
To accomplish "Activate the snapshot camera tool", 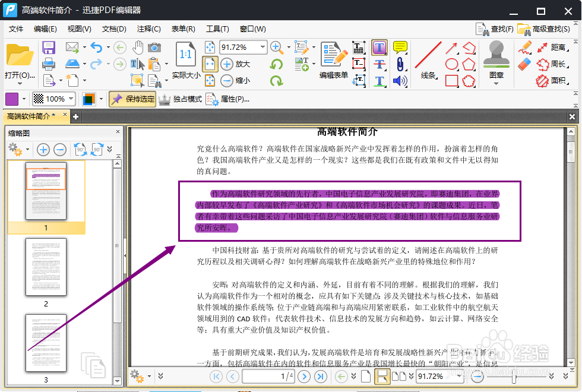I will [x=155, y=47].
